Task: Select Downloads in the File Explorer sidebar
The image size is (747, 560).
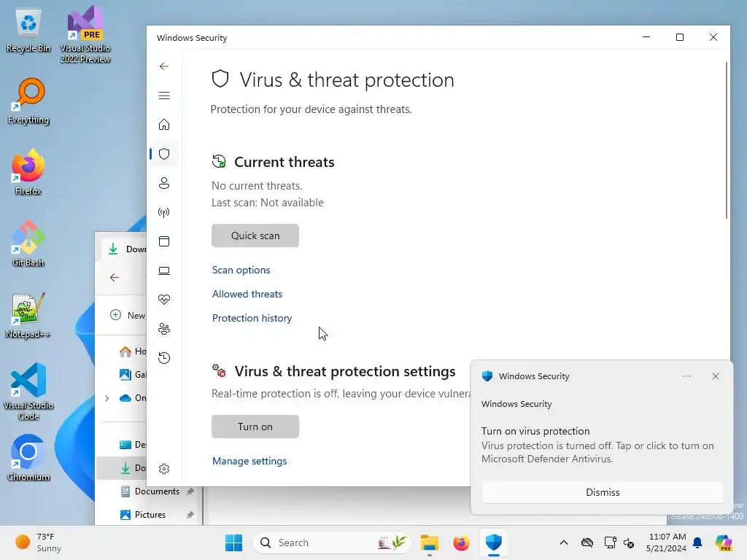Action: point(122,468)
